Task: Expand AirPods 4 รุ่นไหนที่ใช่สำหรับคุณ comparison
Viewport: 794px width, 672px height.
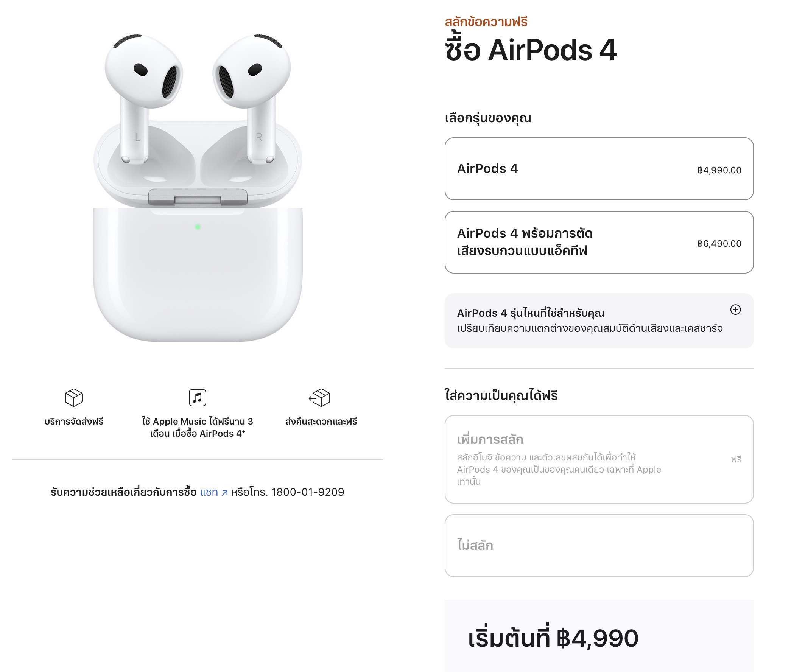Action: pyautogui.click(x=599, y=321)
